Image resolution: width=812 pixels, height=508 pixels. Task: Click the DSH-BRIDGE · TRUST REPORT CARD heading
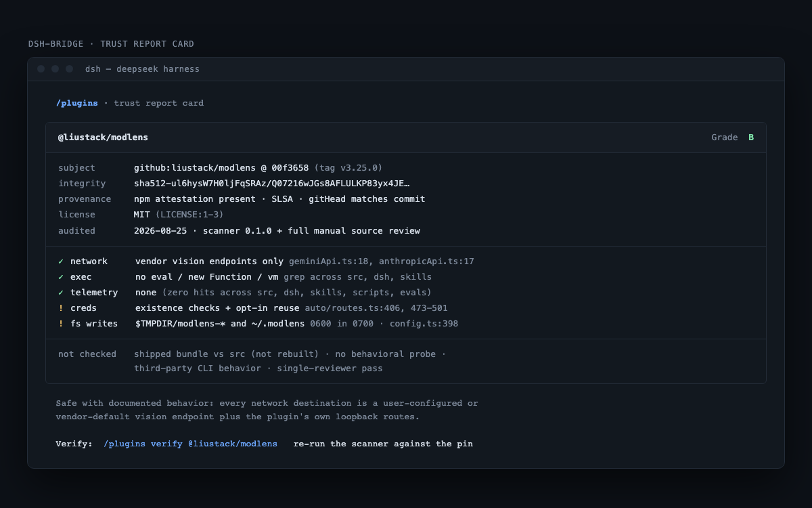111,44
